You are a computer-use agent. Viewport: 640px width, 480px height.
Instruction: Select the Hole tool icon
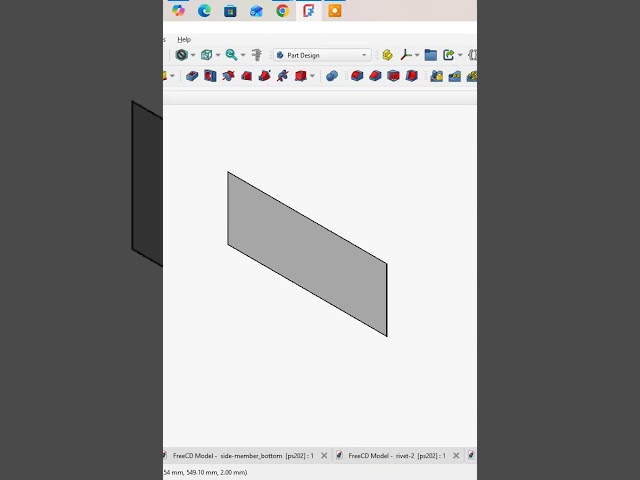(x=210, y=76)
